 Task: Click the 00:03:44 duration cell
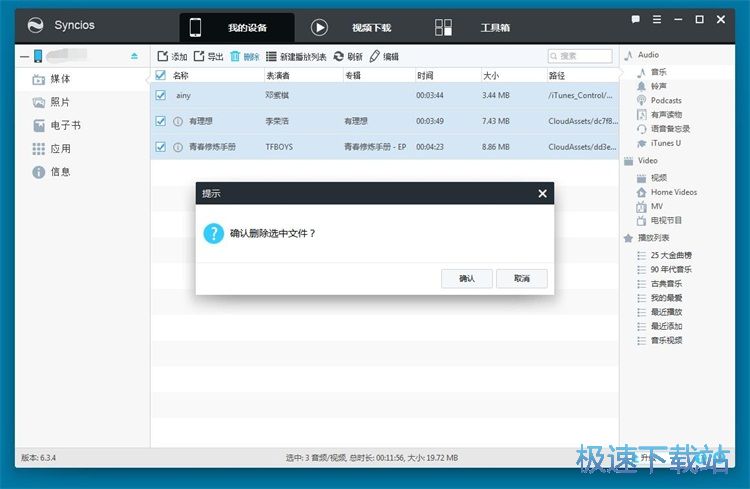[x=430, y=95]
